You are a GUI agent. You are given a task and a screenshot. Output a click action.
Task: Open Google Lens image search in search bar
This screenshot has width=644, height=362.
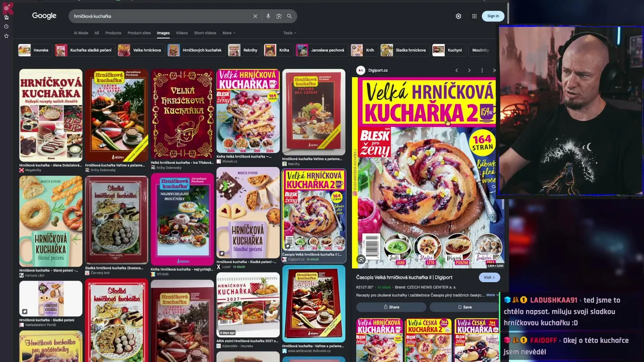tap(279, 16)
